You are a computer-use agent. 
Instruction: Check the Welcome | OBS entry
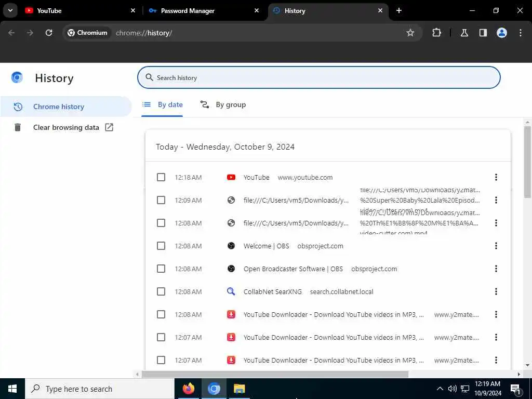[161, 246]
